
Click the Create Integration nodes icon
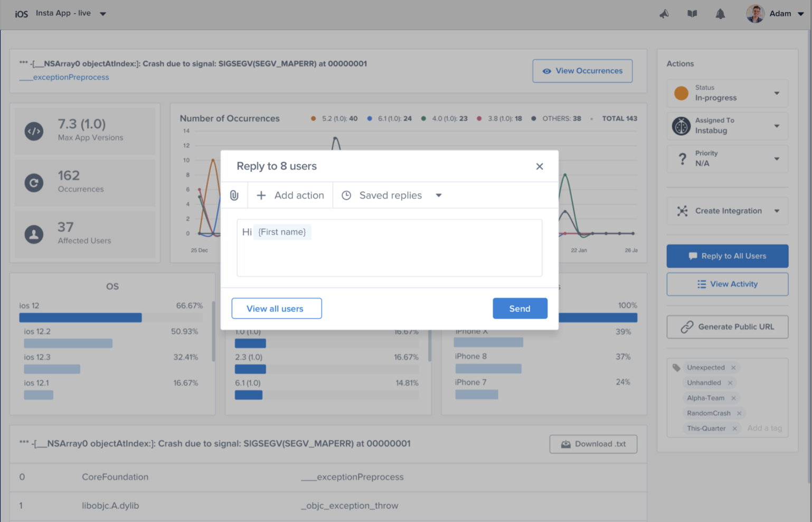click(x=682, y=211)
